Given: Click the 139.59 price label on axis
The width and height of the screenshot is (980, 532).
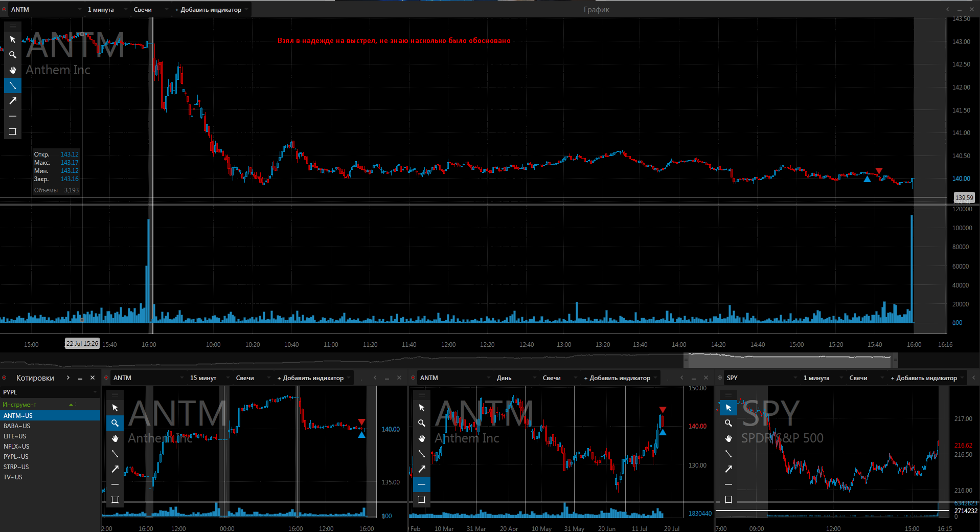Looking at the screenshot, I should tap(964, 197).
